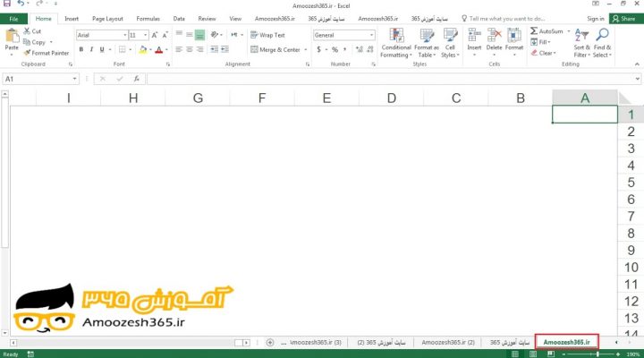Switch to the Formulas tab
Viewport: 644px width, 358px height.
[x=148, y=19]
